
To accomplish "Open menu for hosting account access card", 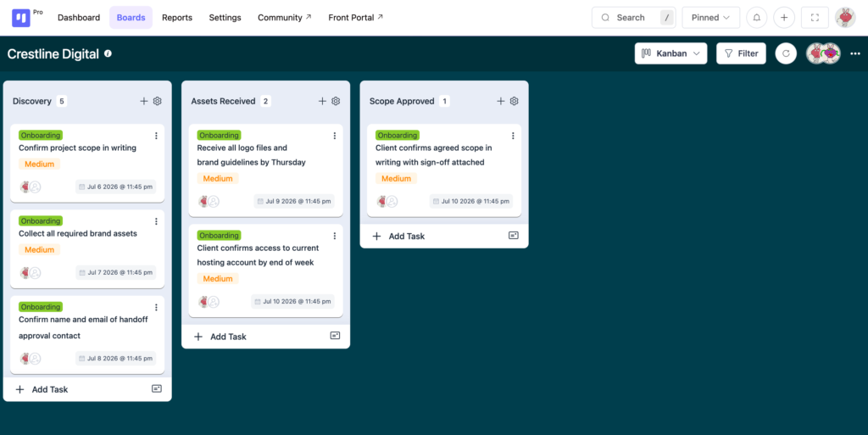I will (x=334, y=236).
